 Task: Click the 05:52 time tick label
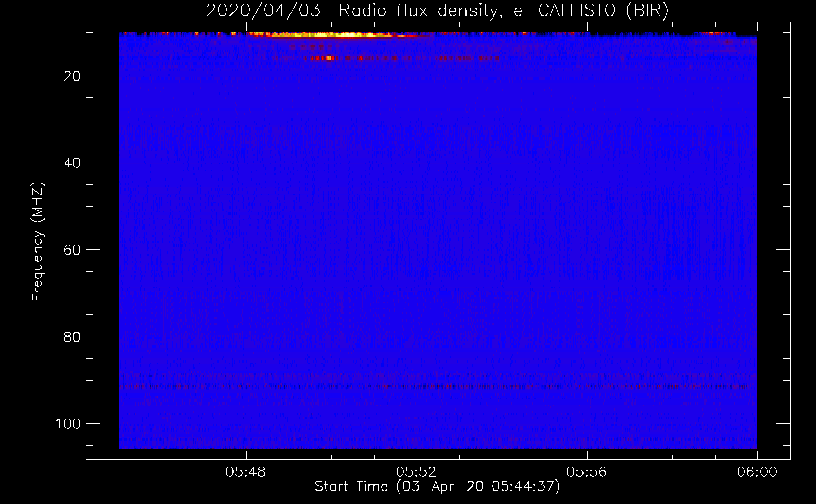click(416, 472)
